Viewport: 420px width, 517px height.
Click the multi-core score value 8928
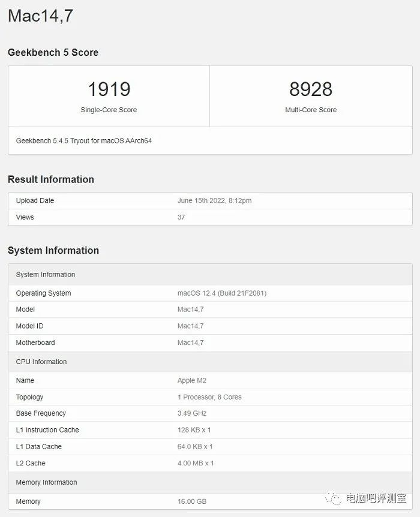(x=311, y=89)
